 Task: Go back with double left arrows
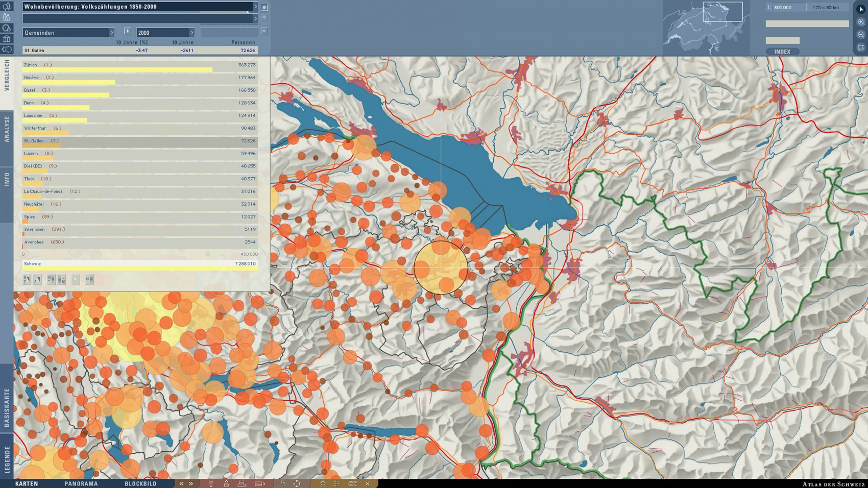[x=181, y=483]
